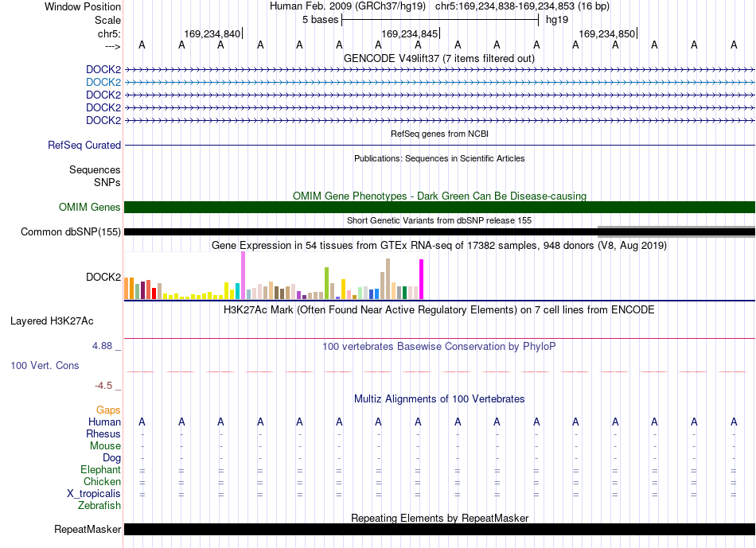Screen dimensions: 756x548
Task: Click the tall violet GTEx expression bar
Action: coord(243,275)
